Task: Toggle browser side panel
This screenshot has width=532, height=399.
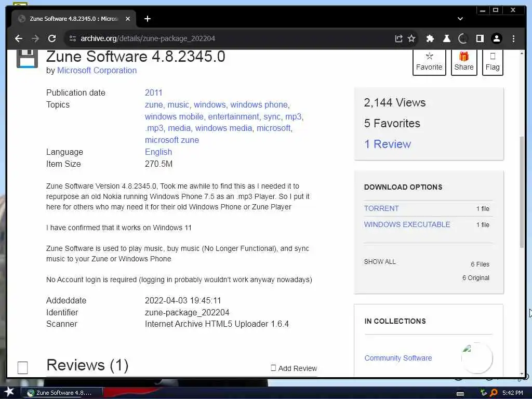Action: coord(480,38)
